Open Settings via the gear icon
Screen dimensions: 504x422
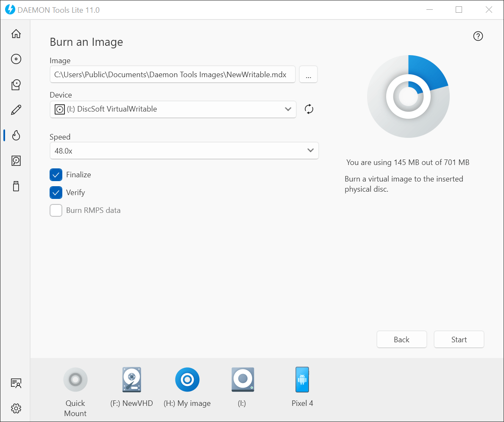16,408
